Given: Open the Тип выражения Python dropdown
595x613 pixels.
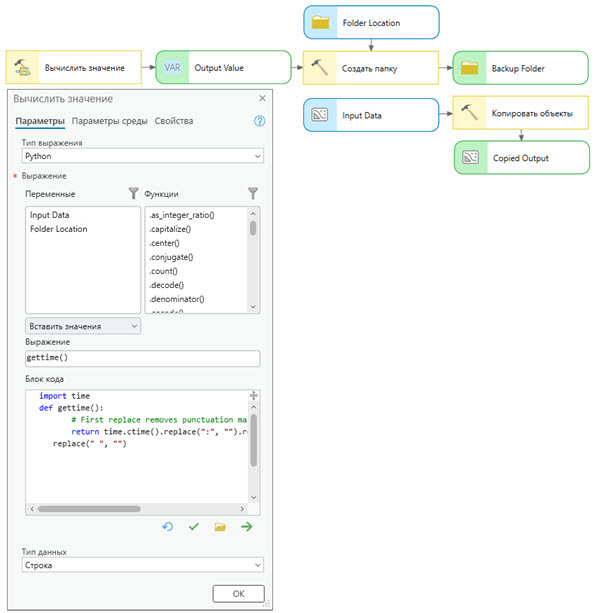Looking at the screenshot, I should click(143, 156).
